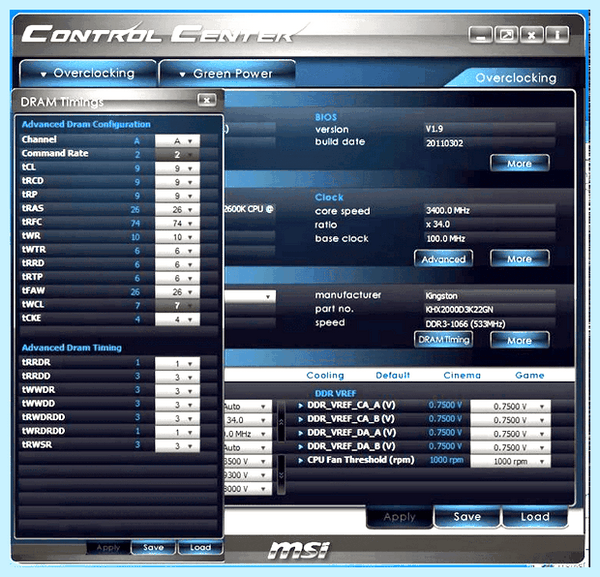
Task: Click the double down-arrow expand handle
Action: click(281, 475)
